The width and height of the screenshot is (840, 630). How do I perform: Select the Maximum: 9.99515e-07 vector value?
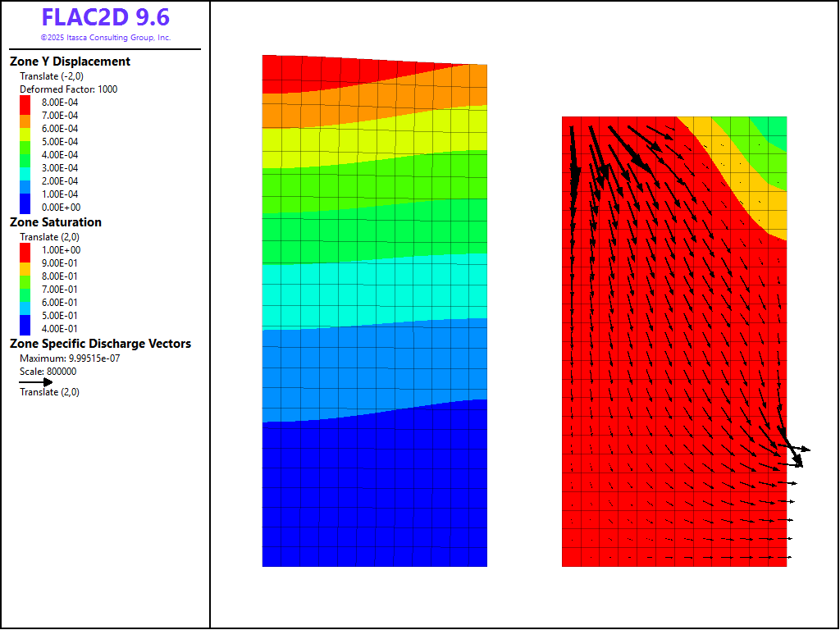(70, 358)
